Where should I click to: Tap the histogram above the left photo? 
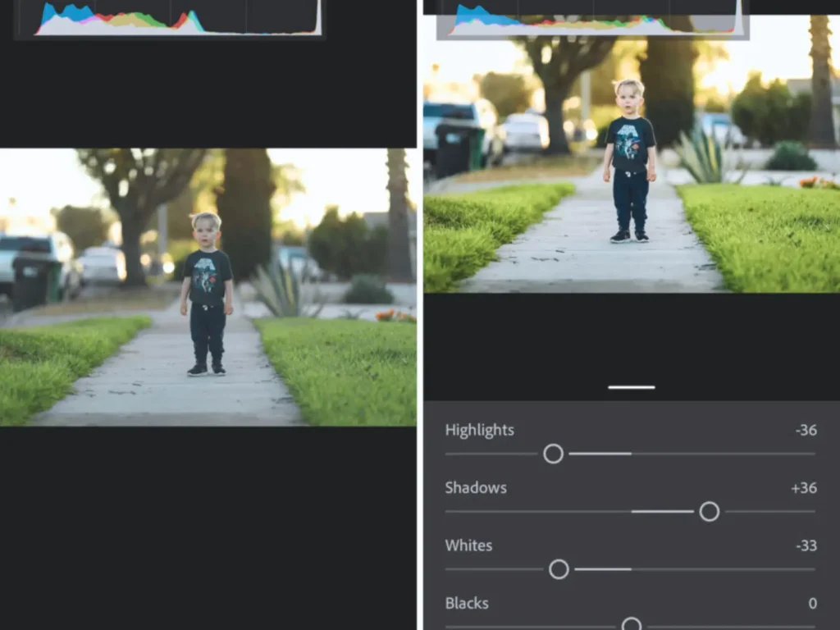pos(169,18)
